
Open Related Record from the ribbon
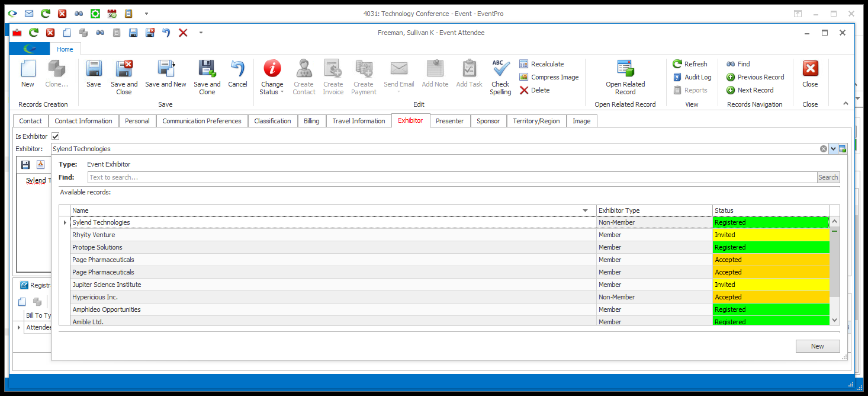(625, 77)
